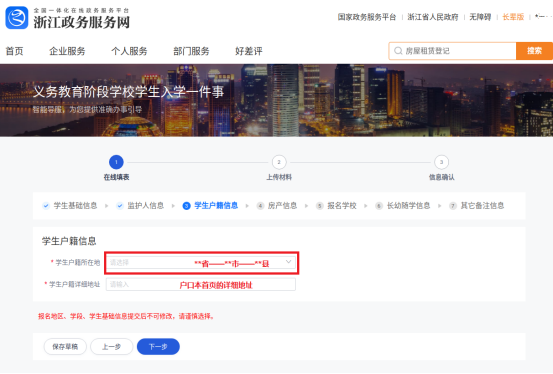The width and height of the screenshot is (553, 374).
Task: Open 国家政务服务平台 link
Action: (x=367, y=17)
